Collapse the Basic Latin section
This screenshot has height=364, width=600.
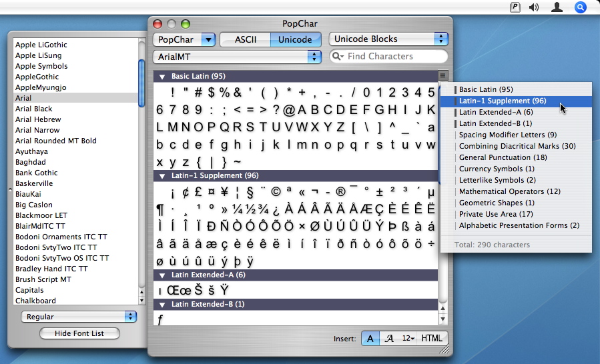tap(162, 77)
